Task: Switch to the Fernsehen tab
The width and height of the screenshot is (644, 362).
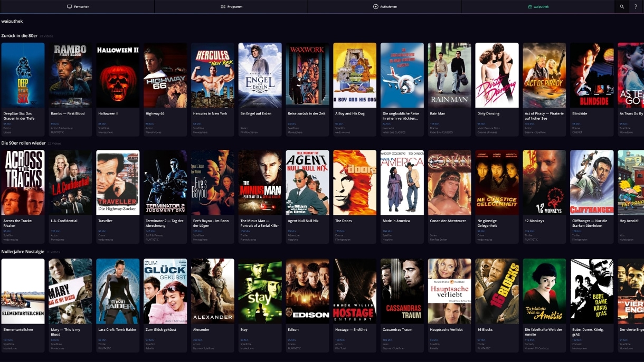Action: click(x=77, y=7)
